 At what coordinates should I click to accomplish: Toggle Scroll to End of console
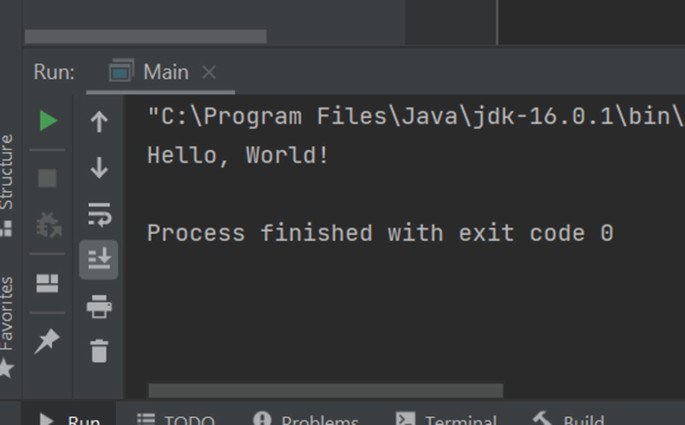[99, 259]
